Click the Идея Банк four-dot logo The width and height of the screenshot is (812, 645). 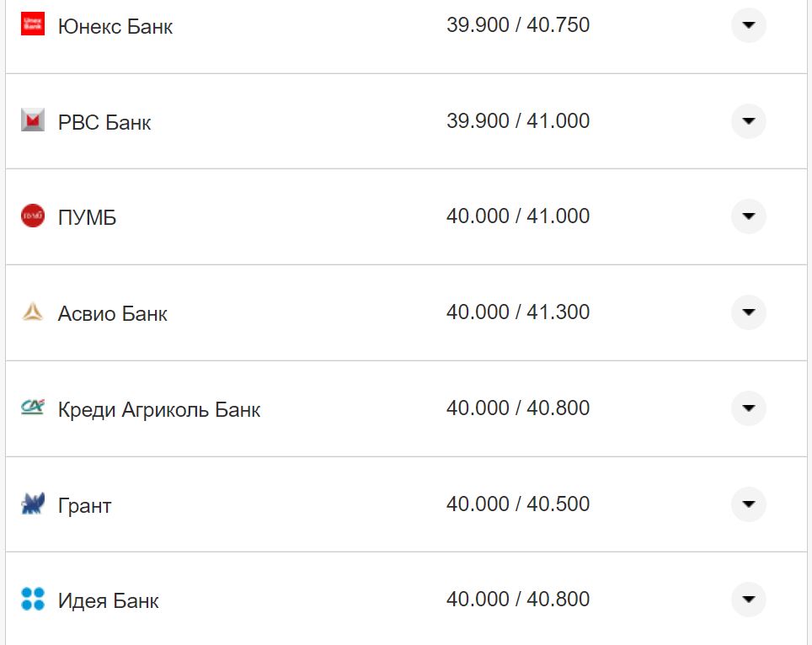click(33, 600)
